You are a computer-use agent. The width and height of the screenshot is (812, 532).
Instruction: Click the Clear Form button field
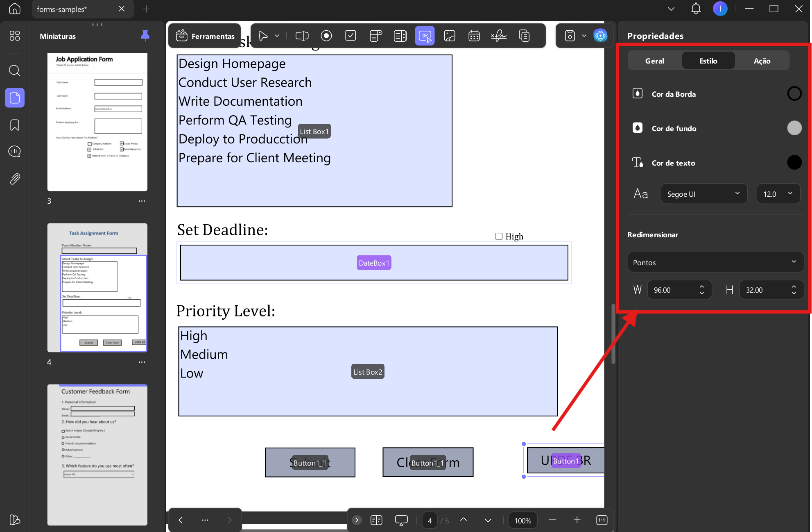(428, 463)
